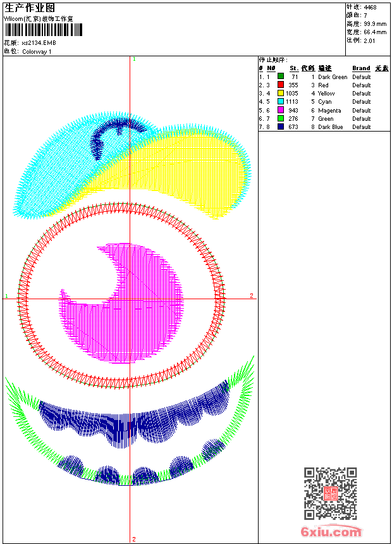Screen dimensions: 392x544
Task: Click the file name 'xs2134.EMB'
Action: pyautogui.click(x=39, y=43)
